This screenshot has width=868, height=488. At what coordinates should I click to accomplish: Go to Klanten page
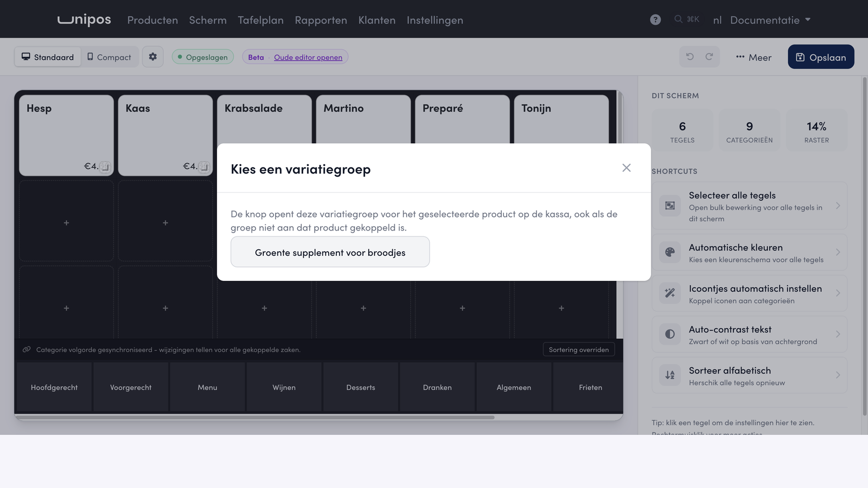point(376,20)
